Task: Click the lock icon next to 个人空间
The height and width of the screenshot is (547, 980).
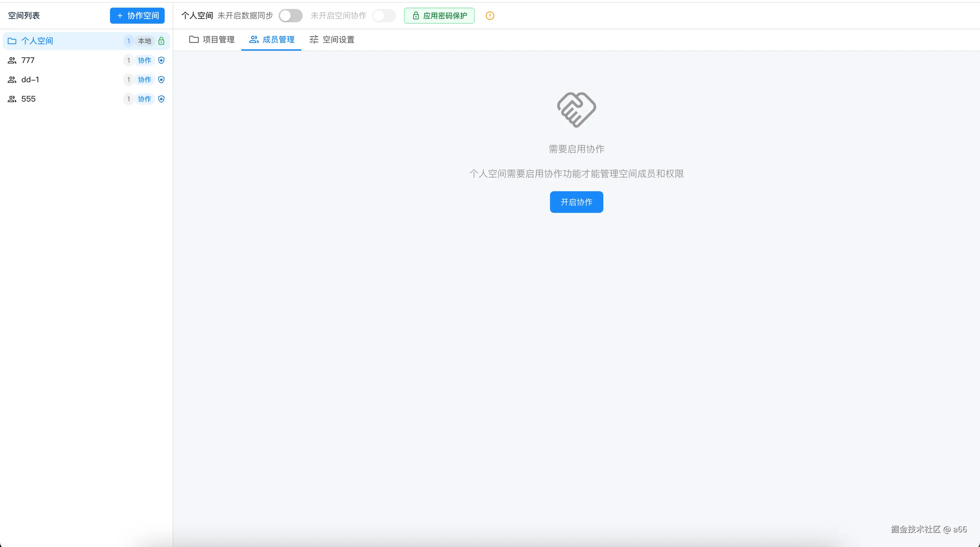Action: 161,41
